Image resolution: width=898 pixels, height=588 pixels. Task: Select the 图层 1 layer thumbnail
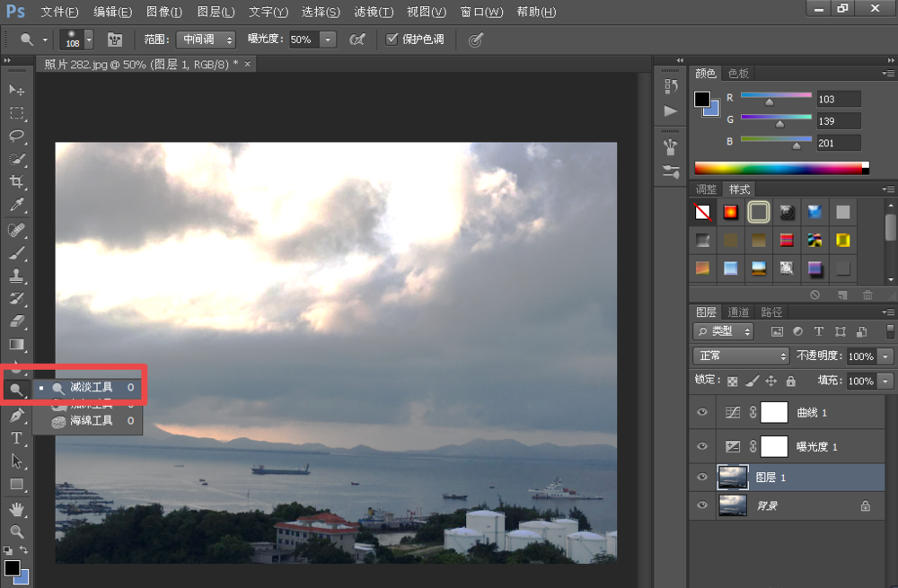(733, 477)
